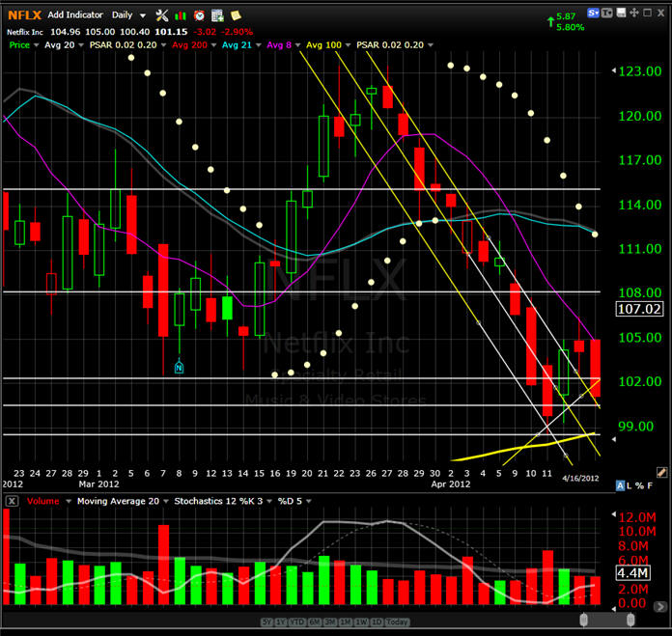Image resolution: width=672 pixels, height=636 pixels.
Task: Click the save disk icon in the top bar
Action: [x=621, y=13]
